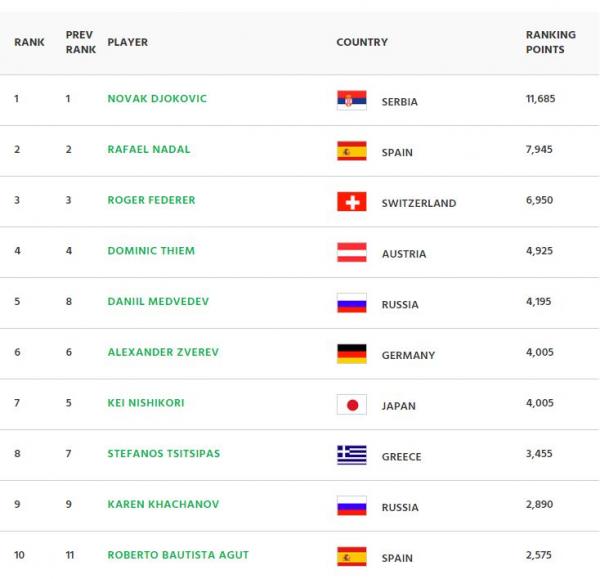This screenshot has width=600, height=579.
Task: Click the Greece flag icon
Action: click(x=351, y=455)
